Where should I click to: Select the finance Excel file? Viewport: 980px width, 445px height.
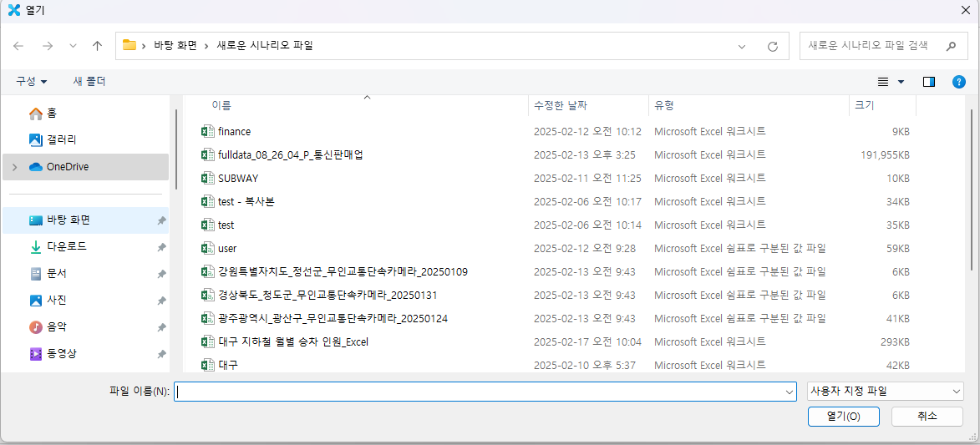coord(234,131)
